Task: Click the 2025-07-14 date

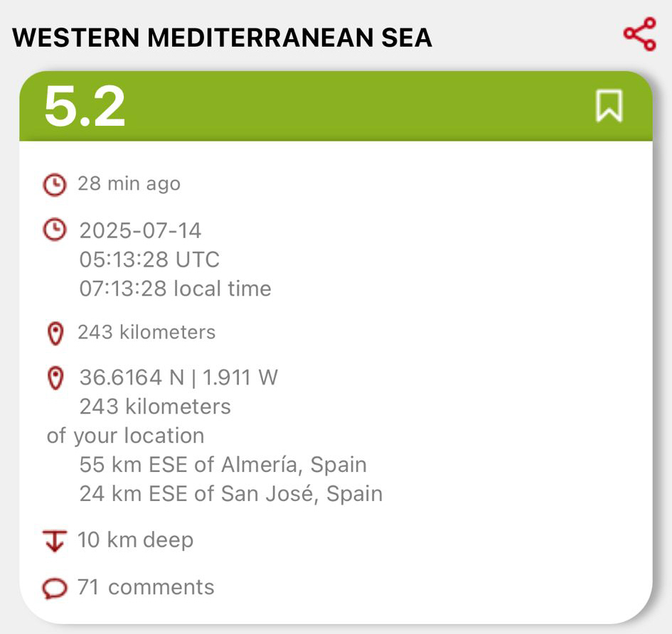Action: (140, 230)
